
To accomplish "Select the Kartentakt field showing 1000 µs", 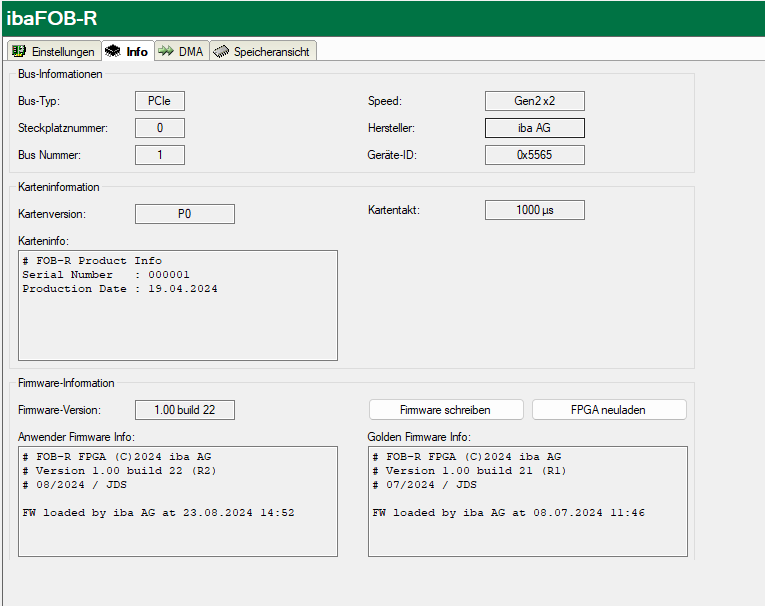I will click(x=534, y=210).
